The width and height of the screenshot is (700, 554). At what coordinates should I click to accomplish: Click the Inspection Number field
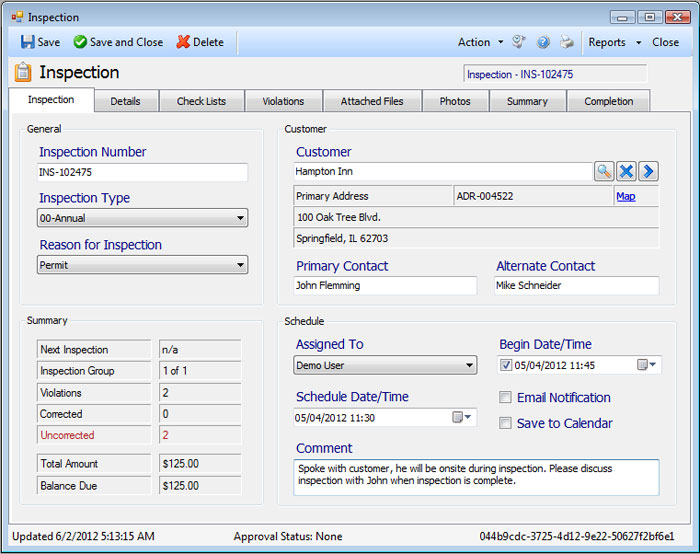click(142, 172)
